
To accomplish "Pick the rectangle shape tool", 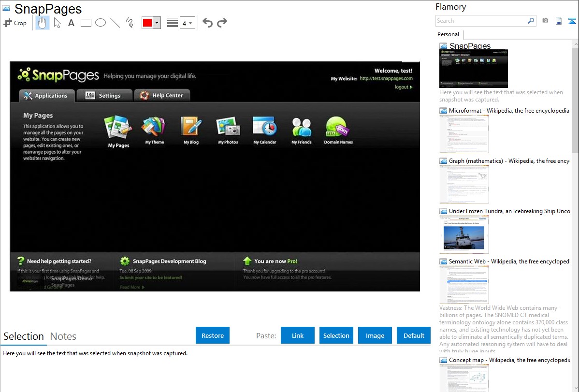I will click(86, 23).
